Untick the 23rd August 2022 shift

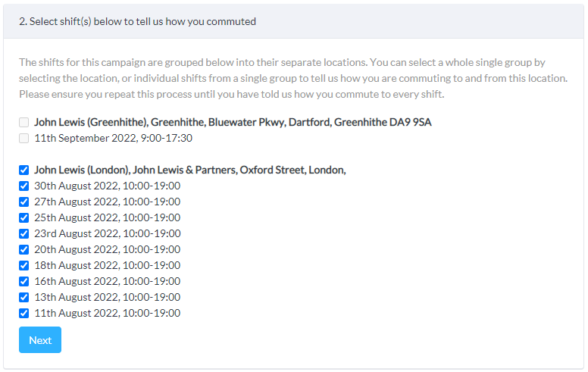(24, 233)
